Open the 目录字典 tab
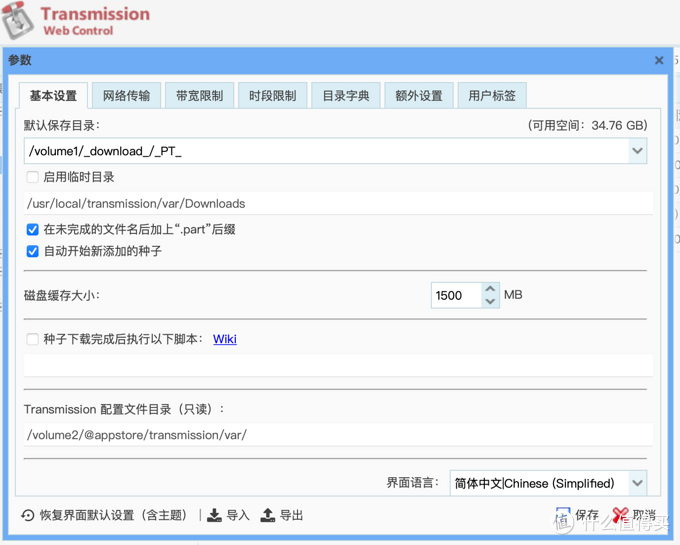The image size is (680, 545). point(346,95)
